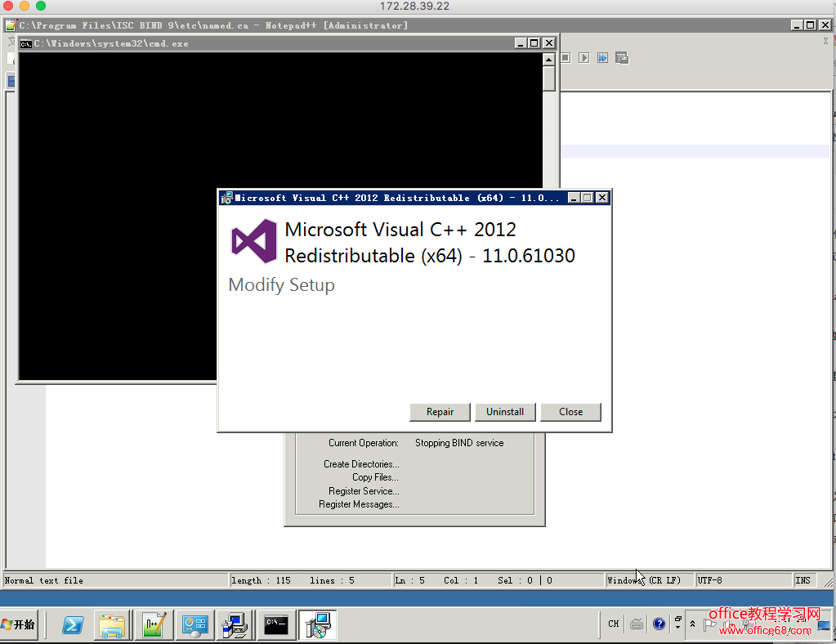Click the CH language indicator in the tray
Viewport: 836px width, 644px height.
coord(613,624)
